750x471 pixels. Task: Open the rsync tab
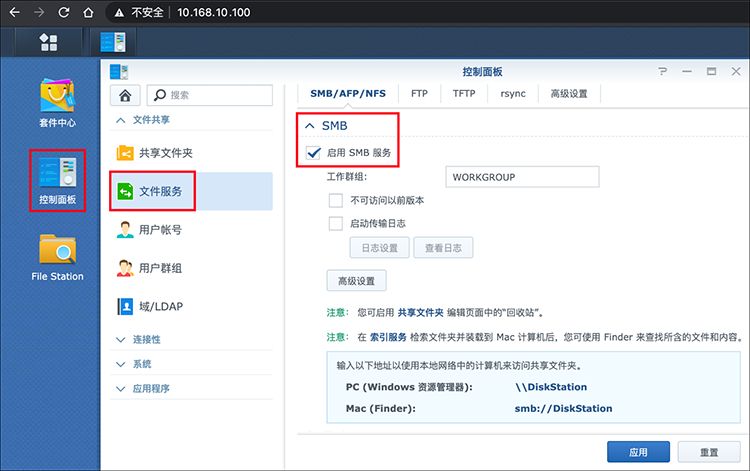pos(513,94)
